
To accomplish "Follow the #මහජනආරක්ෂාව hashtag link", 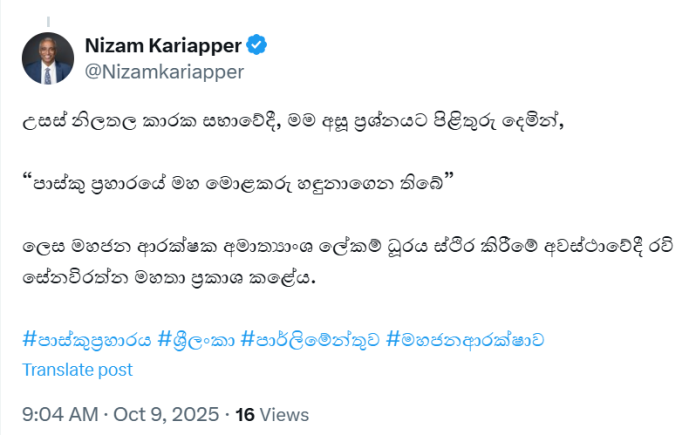I will point(465,340).
